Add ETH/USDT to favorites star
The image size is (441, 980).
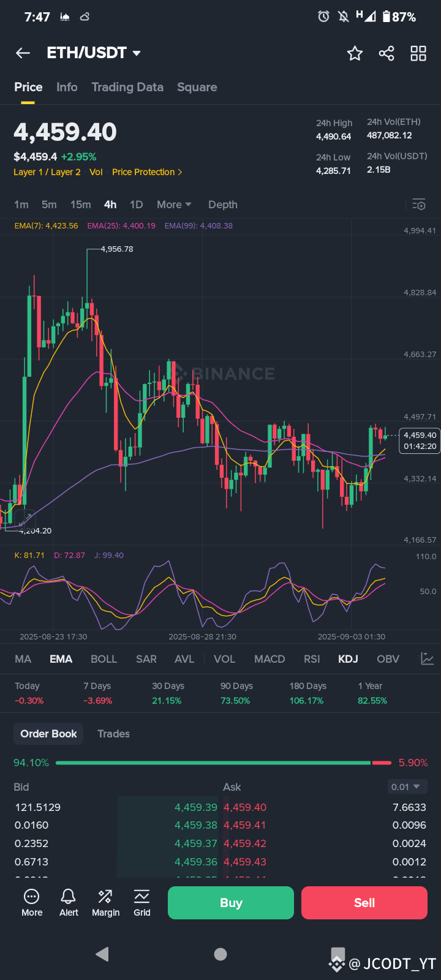355,53
